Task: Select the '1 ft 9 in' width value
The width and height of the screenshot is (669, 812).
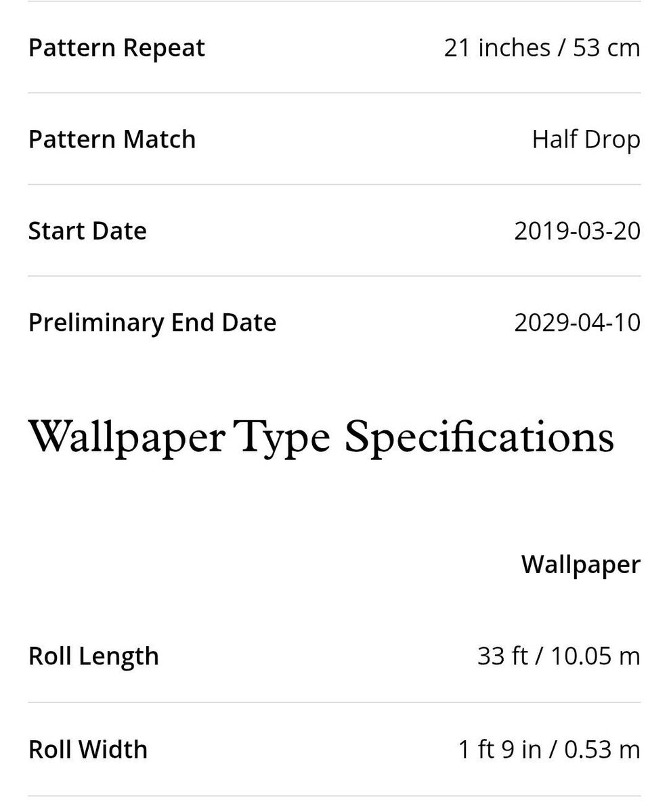Action: (x=499, y=749)
